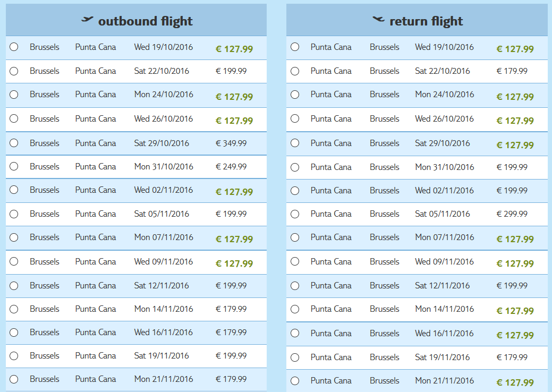Click the €199.99 price for return Mon 31/10/2016
The height and width of the screenshot is (392, 552).
[x=512, y=167]
